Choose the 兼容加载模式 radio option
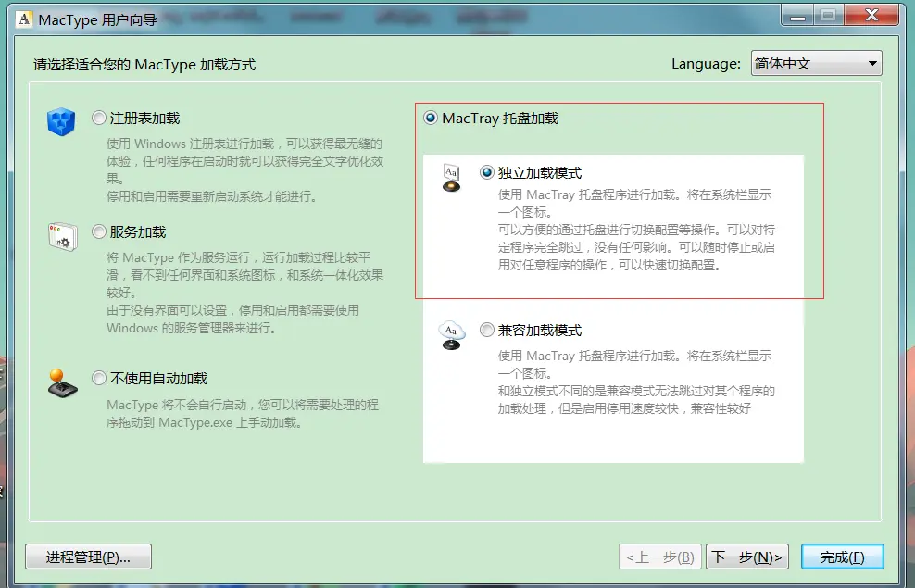 click(487, 331)
